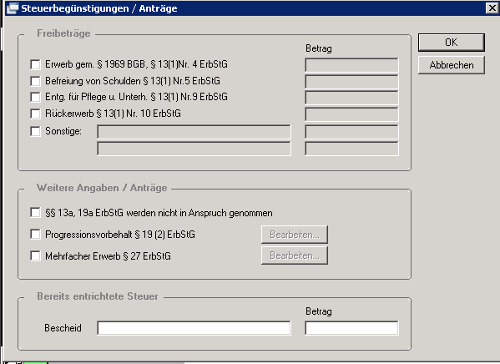Click Bearbeiten button beside Progressionsvorbehalt
The width and height of the screenshot is (500, 364).
[294, 234]
